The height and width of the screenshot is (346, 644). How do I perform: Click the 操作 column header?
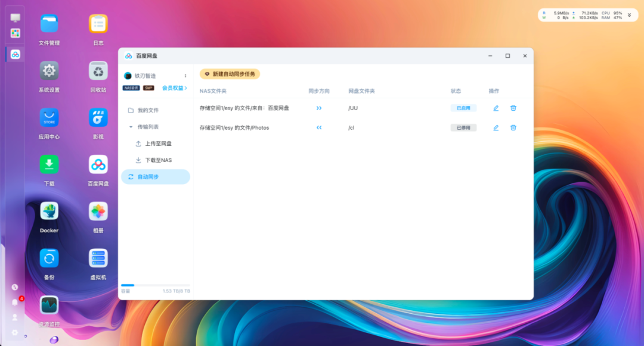click(x=494, y=91)
